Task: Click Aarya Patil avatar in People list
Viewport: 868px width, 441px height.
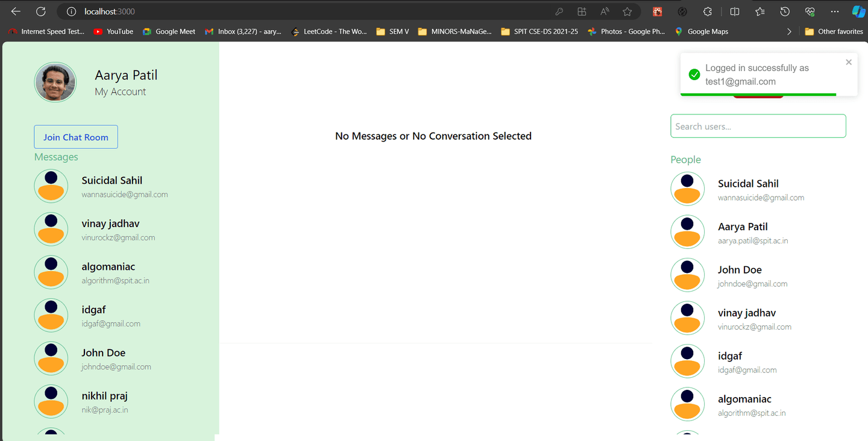Action: tap(688, 232)
